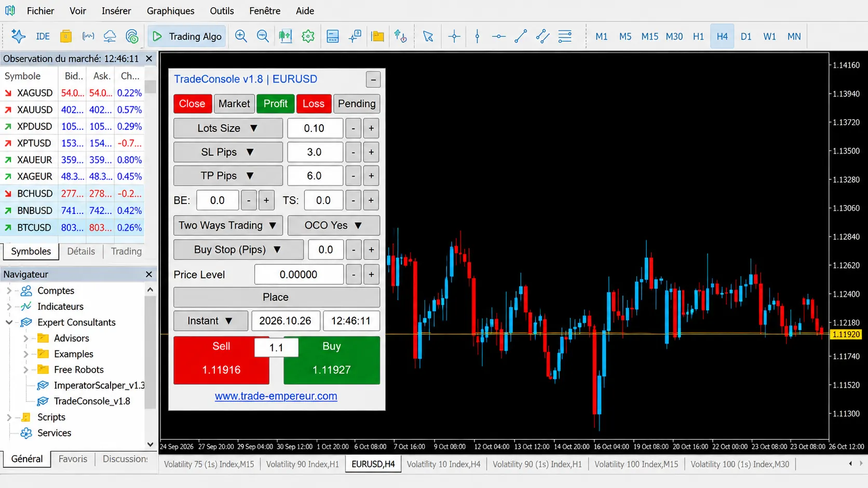
Task: Collapse the Expert Consultants tree node
Action: pyautogui.click(x=9, y=322)
